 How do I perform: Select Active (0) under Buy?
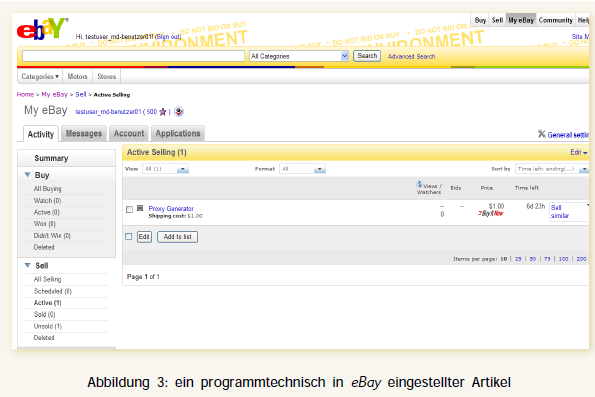47,212
